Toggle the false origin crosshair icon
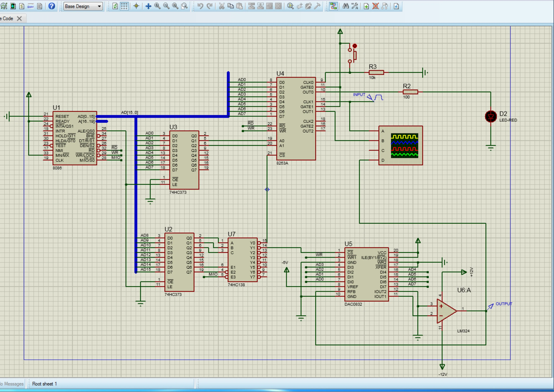554x392 pixels. (136, 6)
